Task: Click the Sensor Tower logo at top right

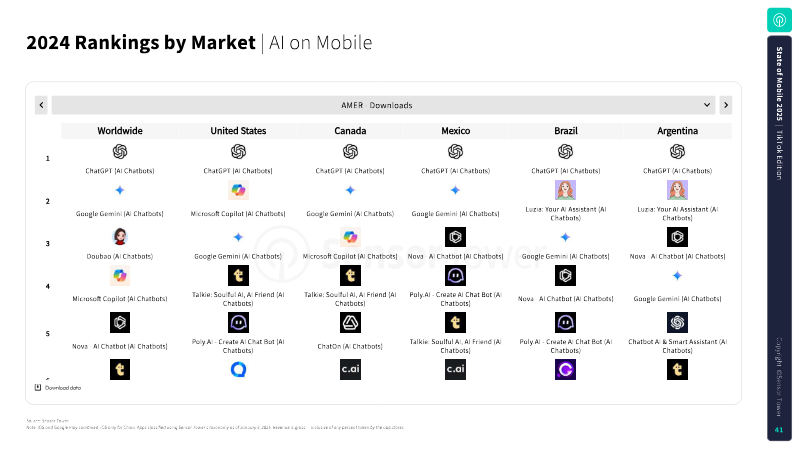Action: pyautogui.click(x=779, y=19)
